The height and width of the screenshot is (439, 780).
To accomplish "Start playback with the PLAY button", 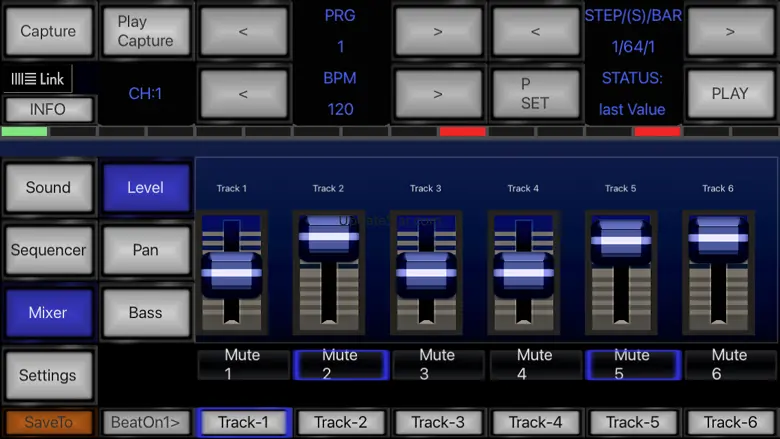I will click(x=729, y=94).
